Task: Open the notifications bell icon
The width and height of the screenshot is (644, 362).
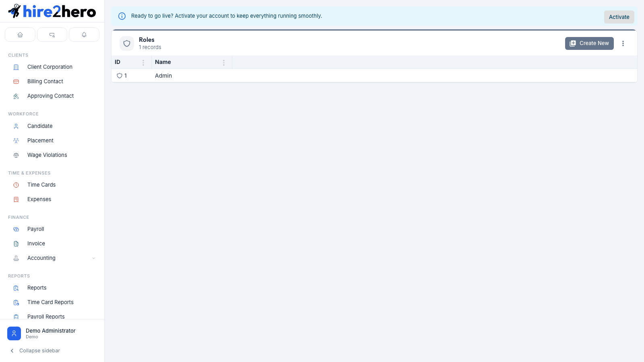Action: (84, 35)
